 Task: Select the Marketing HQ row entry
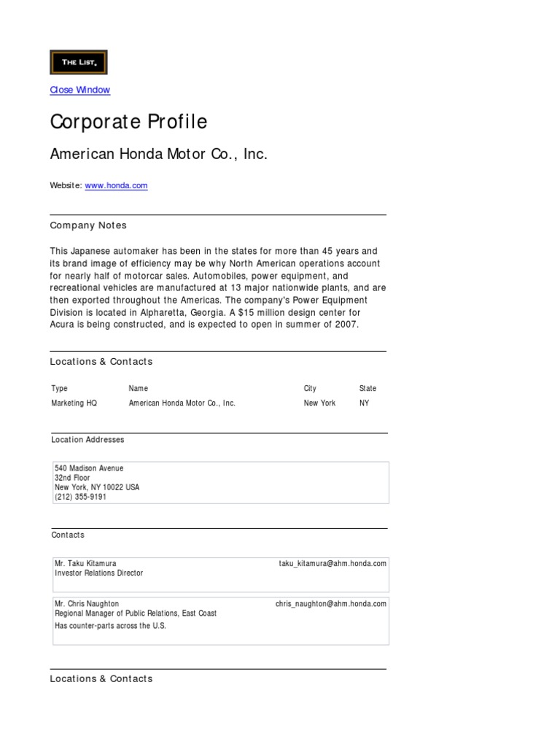74,403
